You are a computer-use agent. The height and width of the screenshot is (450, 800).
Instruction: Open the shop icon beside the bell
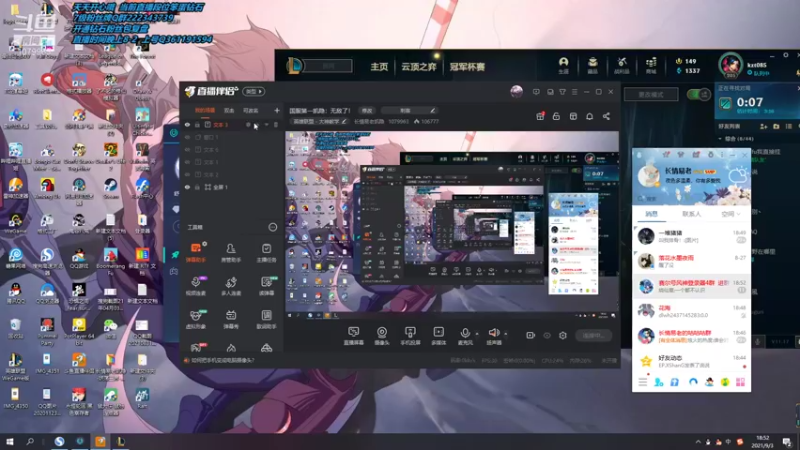tap(573, 116)
